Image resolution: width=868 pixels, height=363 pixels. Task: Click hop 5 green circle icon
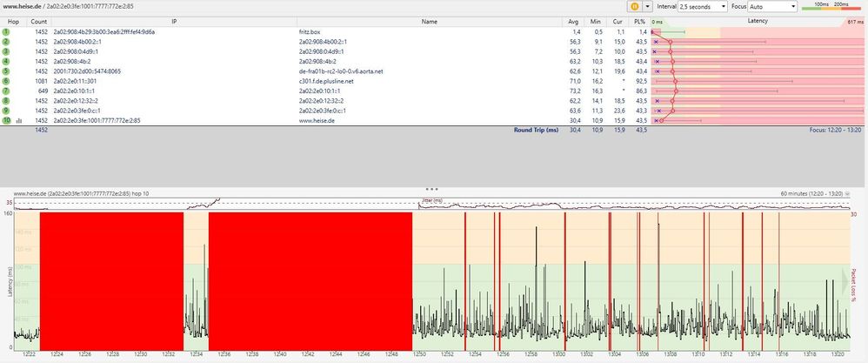coord(6,71)
